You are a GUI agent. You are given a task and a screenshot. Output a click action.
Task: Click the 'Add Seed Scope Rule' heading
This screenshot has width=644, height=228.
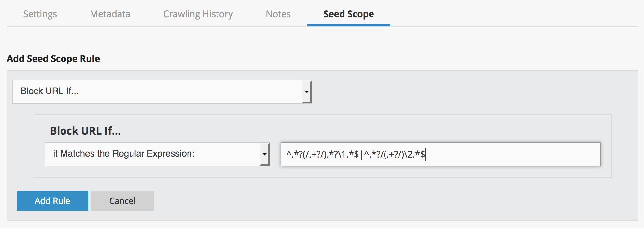(x=53, y=59)
